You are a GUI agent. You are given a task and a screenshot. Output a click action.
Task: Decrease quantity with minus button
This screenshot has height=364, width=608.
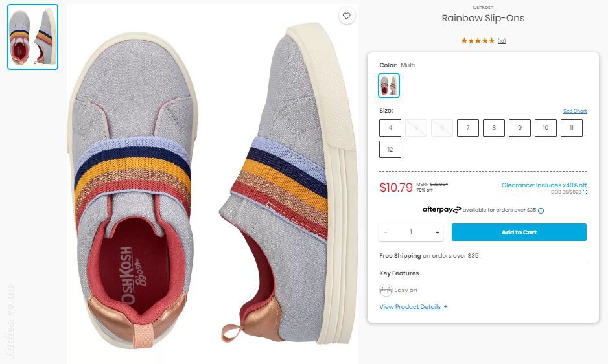coord(386,233)
